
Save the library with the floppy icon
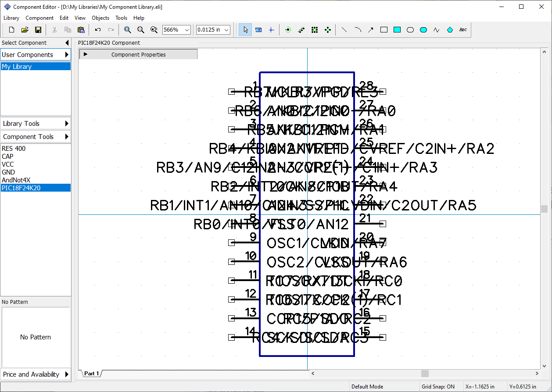(38, 30)
